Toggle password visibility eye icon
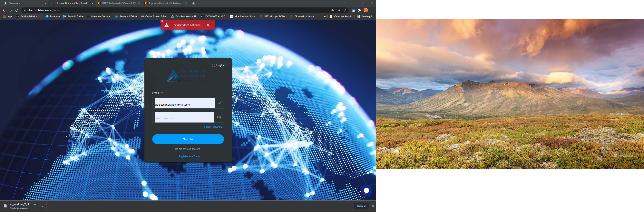The image size is (644, 212). coord(219,117)
